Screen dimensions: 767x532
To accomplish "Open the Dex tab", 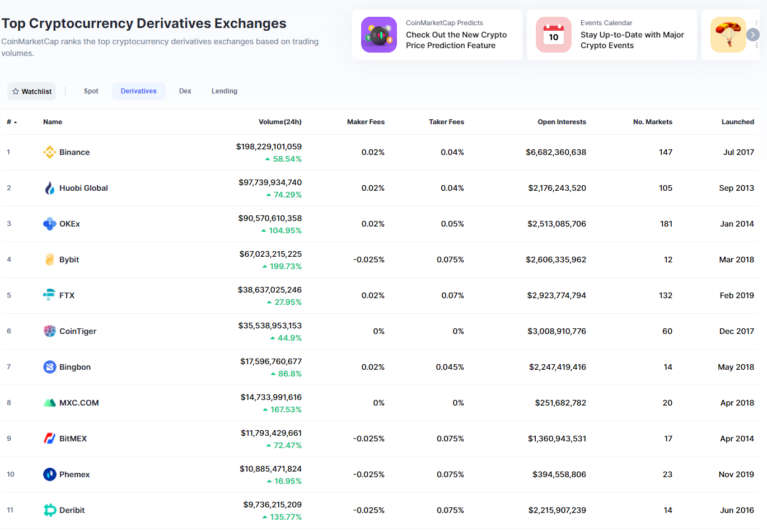I will 185,91.
